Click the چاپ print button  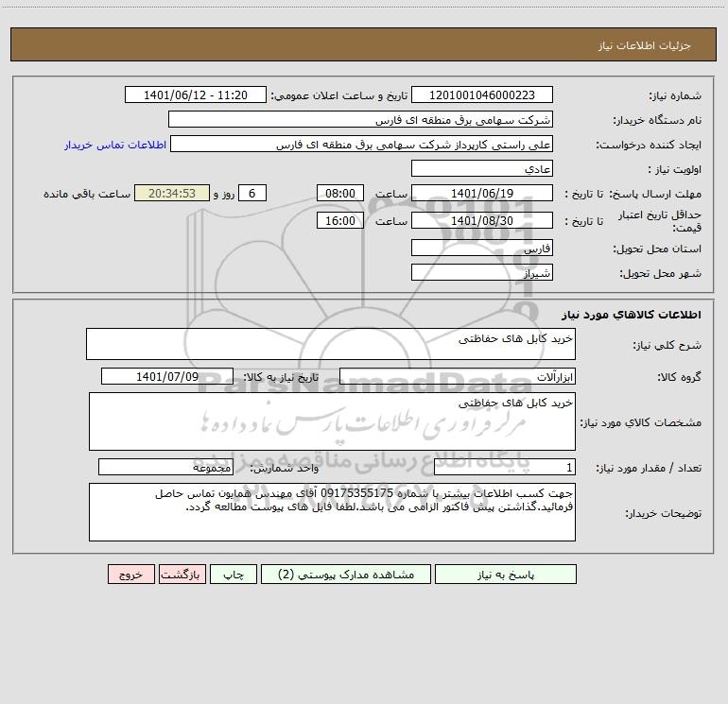[234, 574]
